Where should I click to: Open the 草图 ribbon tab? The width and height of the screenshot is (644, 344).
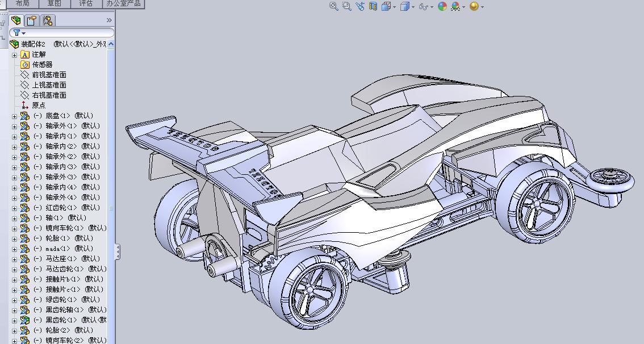click(x=54, y=3)
